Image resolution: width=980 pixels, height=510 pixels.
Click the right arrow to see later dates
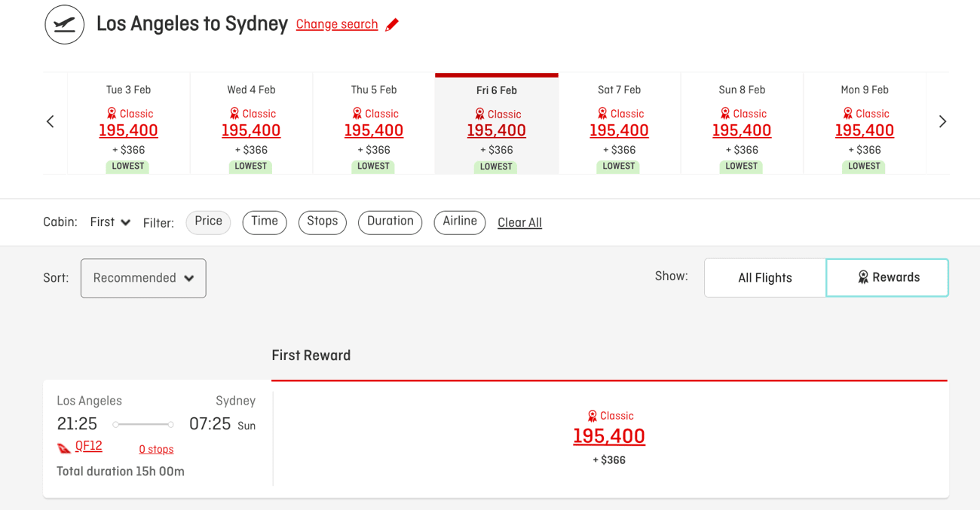[x=942, y=121]
